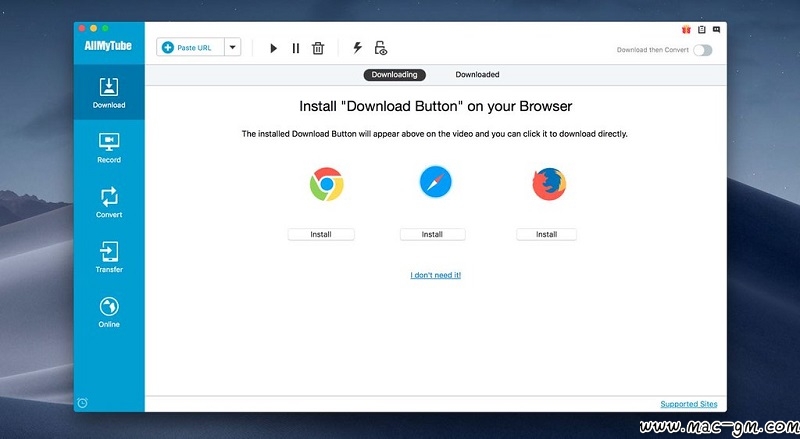Open the Convert section in sidebar
800x439 pixels.
[x=109, y=202]
